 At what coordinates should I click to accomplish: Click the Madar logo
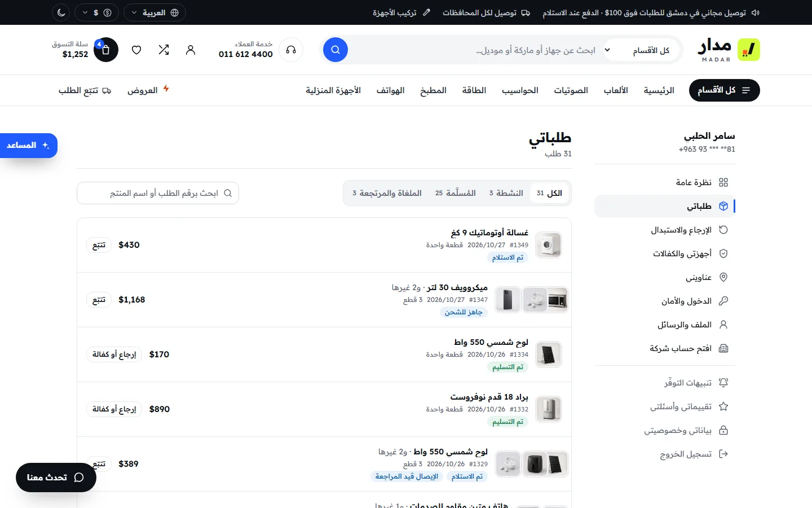click(x=729, y=50)
